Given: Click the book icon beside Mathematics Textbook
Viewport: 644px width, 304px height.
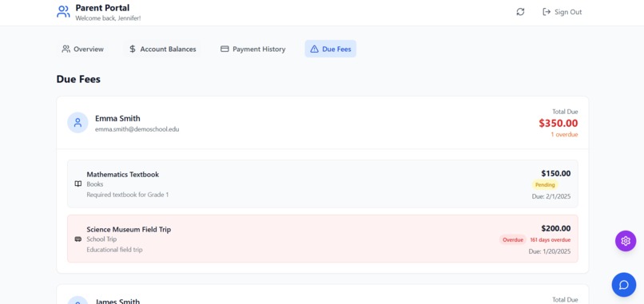Looking at the screenshot, I should (78, 184).
